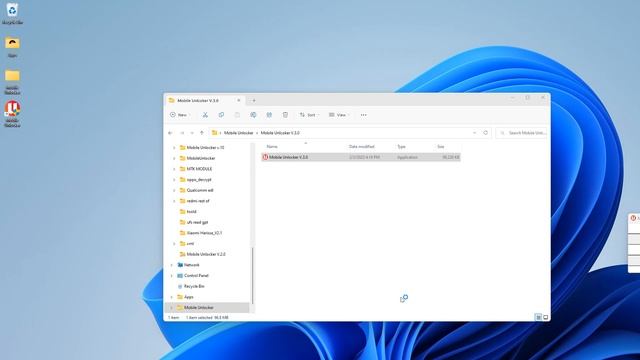Expand the Control Panel node
This screenshot has height=360, width=640.
pyautogui.click(x=172, y=276)
